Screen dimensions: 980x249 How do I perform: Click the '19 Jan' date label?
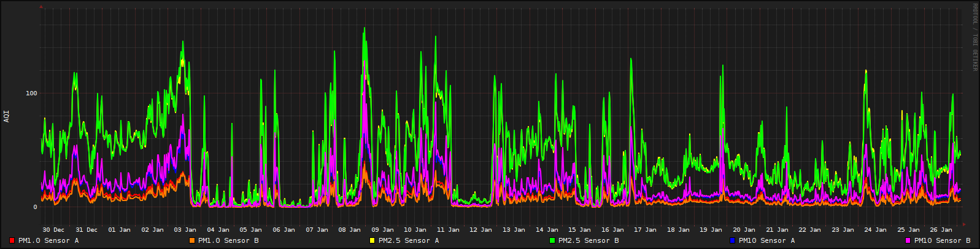click(x=712, y=230)
